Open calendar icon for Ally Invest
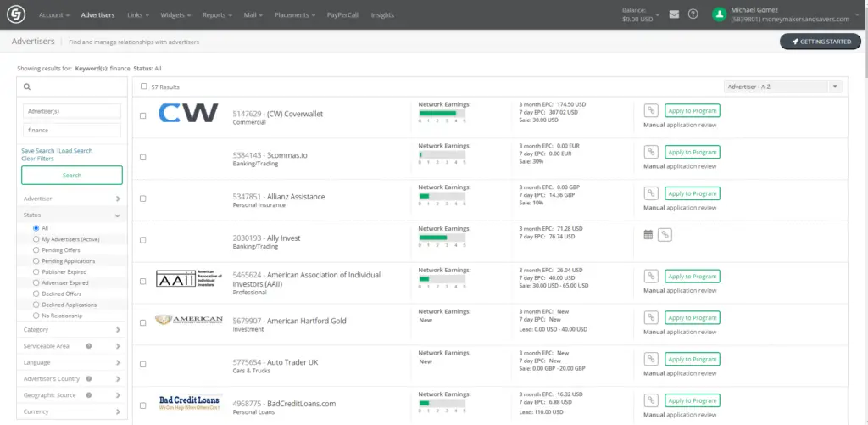This screenshot has height=425, width=868. click(648, 235)
